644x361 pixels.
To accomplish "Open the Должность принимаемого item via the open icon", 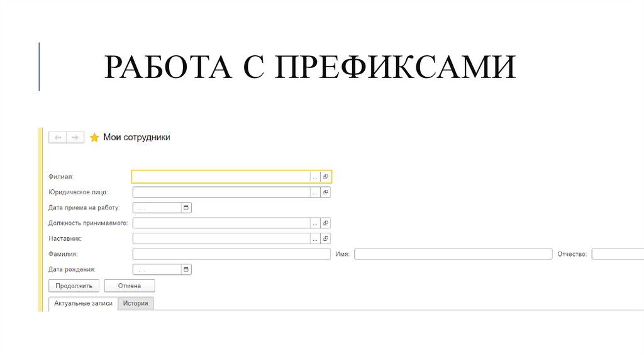I will [326, 223].
